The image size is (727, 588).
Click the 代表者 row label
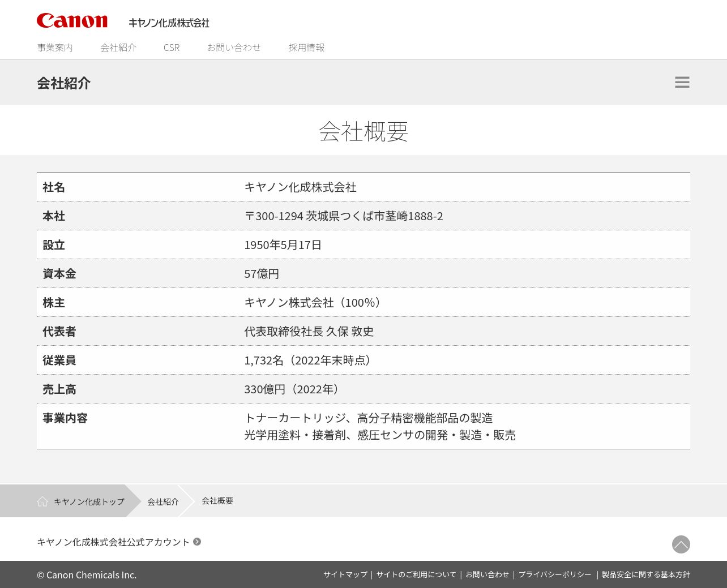59,332
